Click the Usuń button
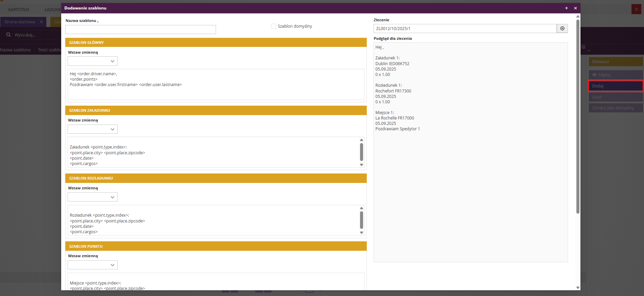 (x=616, y=97)
